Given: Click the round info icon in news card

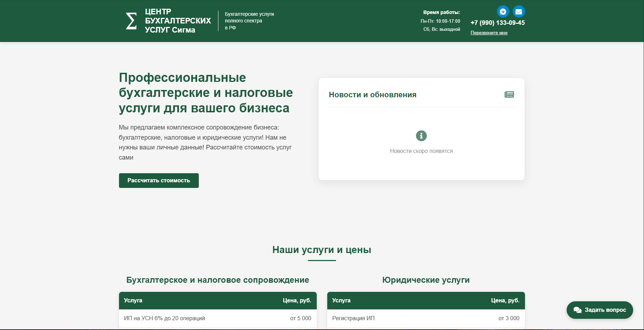Looking at the screenshot, I should [421, 136].
